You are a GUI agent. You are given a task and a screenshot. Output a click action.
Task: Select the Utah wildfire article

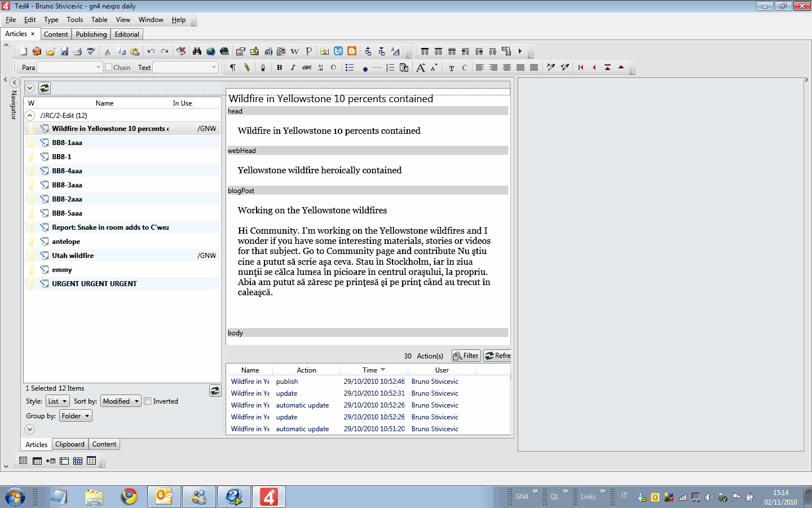coord(122,256)
